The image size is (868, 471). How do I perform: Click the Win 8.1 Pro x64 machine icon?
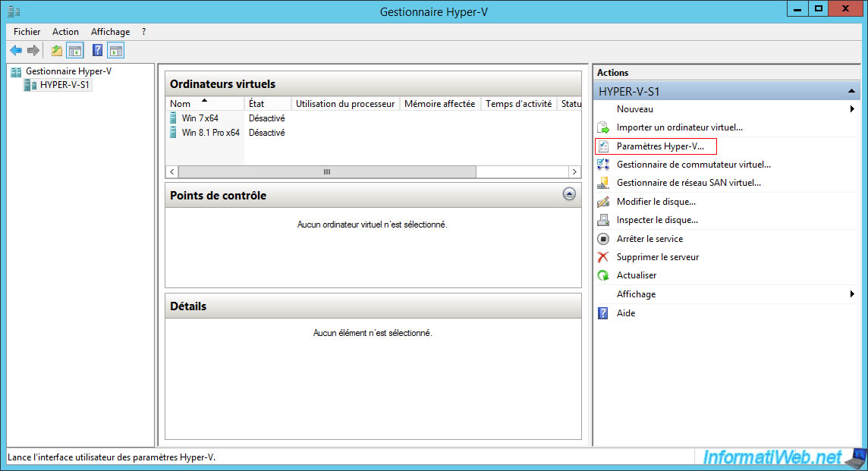click(173, 133)
